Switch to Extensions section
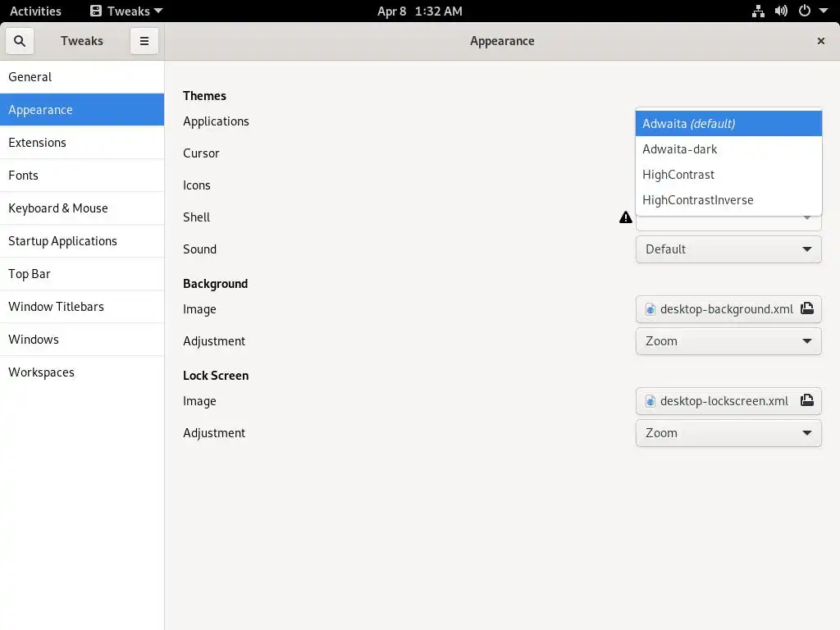840x630 pixels. 82,143
